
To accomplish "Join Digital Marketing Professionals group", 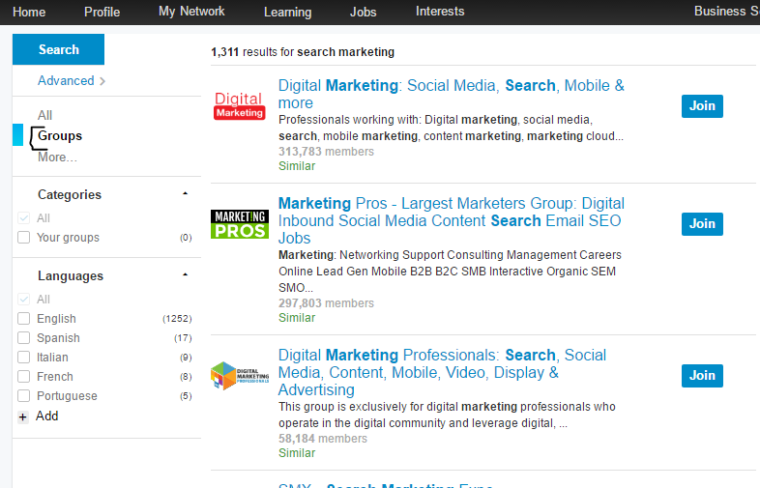I will 702,376.
